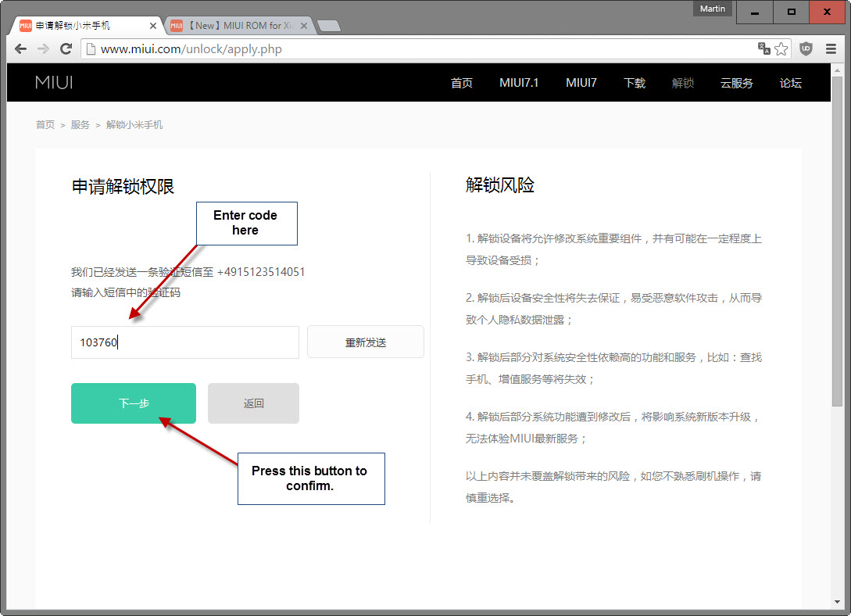The image size is (851, 616).
Task: Open a new tab with the new-tab button
Action: tap(328, 26)
